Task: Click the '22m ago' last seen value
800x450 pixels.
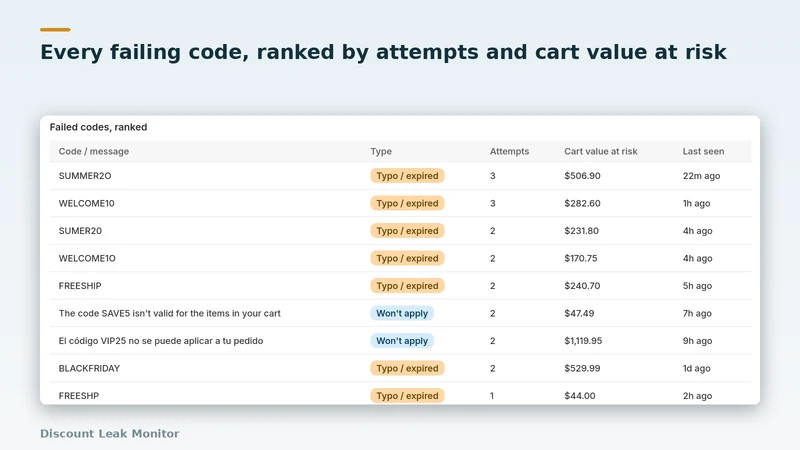Action: click(x=702, y=176)
